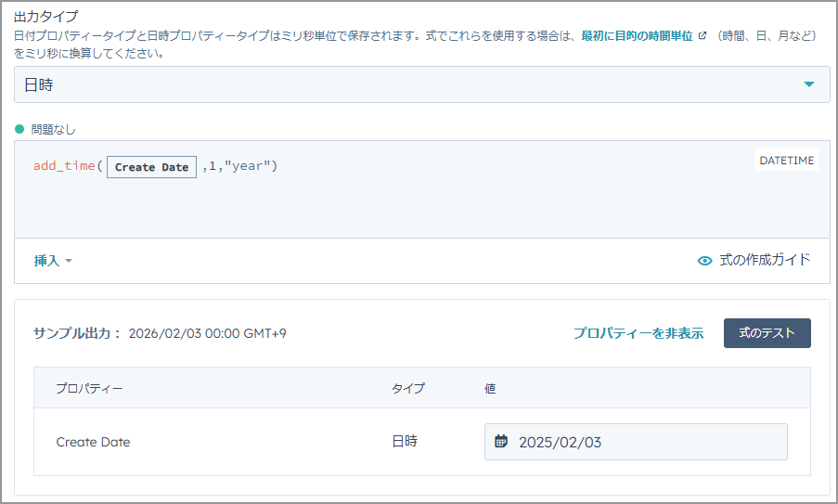Click the dropdown arrow of 日時 selector
The width and height of the screenshot is (838, 504).
click(x=808, y=84)
